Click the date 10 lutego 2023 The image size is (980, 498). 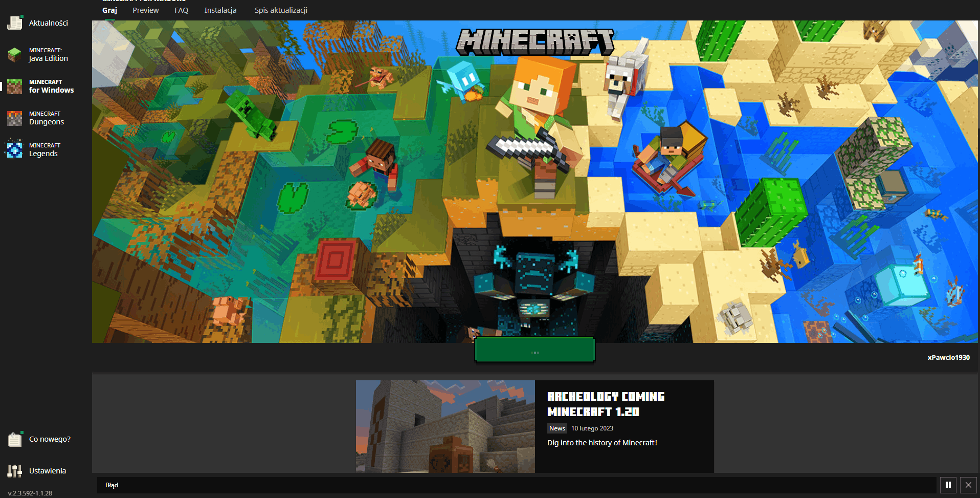click(592, 428)
